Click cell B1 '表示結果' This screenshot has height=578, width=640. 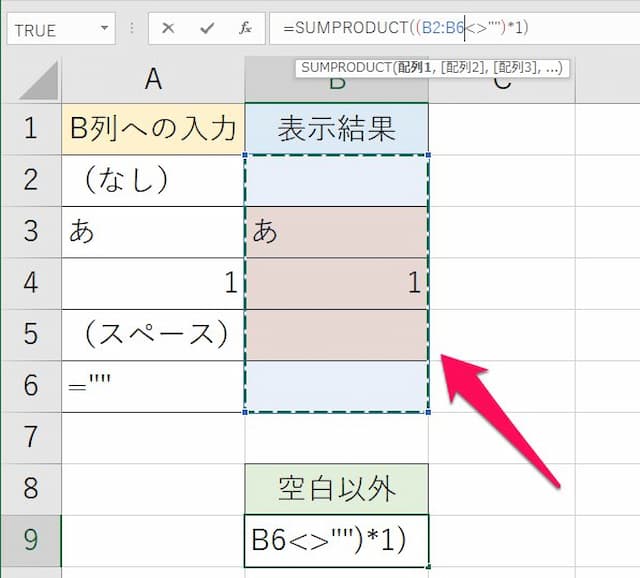337,129
